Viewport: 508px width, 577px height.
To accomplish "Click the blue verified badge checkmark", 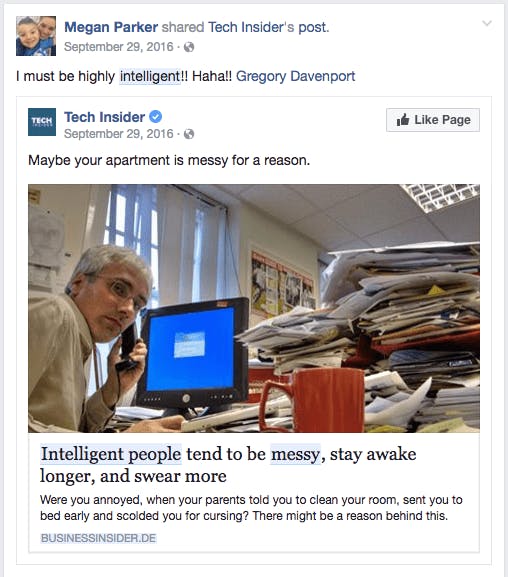I will click(x=155, y=117).
